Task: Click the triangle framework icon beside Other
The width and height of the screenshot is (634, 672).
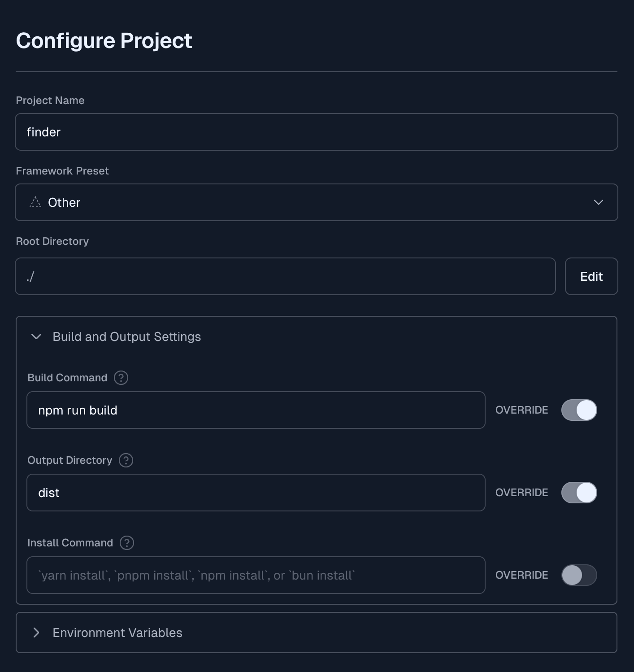Action: [x=36, y=202]
